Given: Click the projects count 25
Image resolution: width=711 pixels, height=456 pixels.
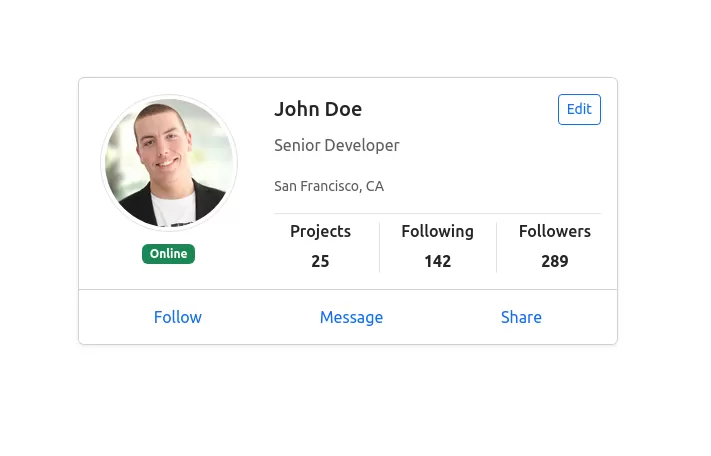Looking at the screenshot, I should click(x=320, y=261).
